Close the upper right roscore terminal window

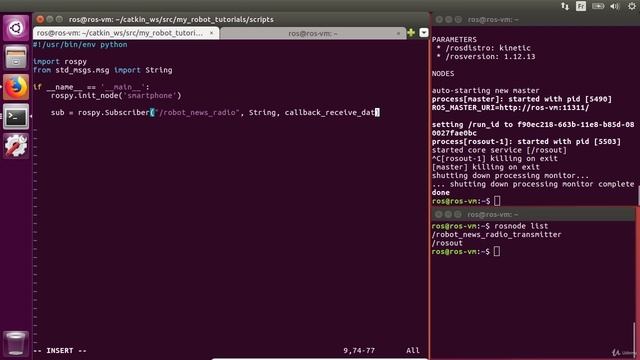(x=439, y=19)
